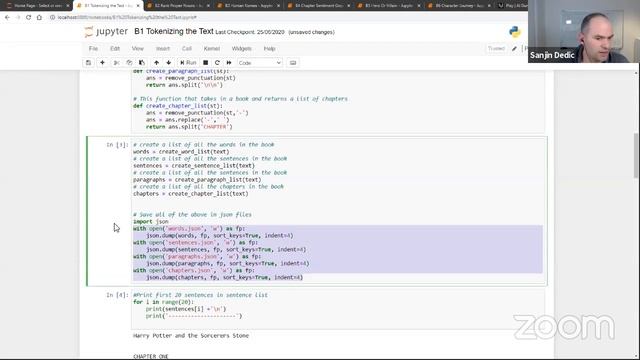
Task: Copy selected cells icon
Action: pyautogui.click(x=129, y=63)
